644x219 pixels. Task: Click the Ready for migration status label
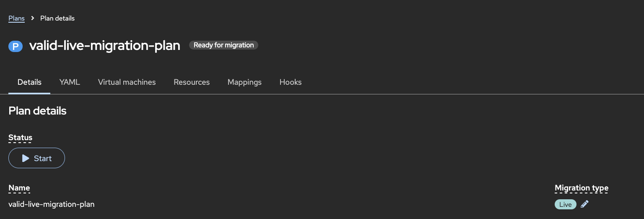[x=223, y=45]
